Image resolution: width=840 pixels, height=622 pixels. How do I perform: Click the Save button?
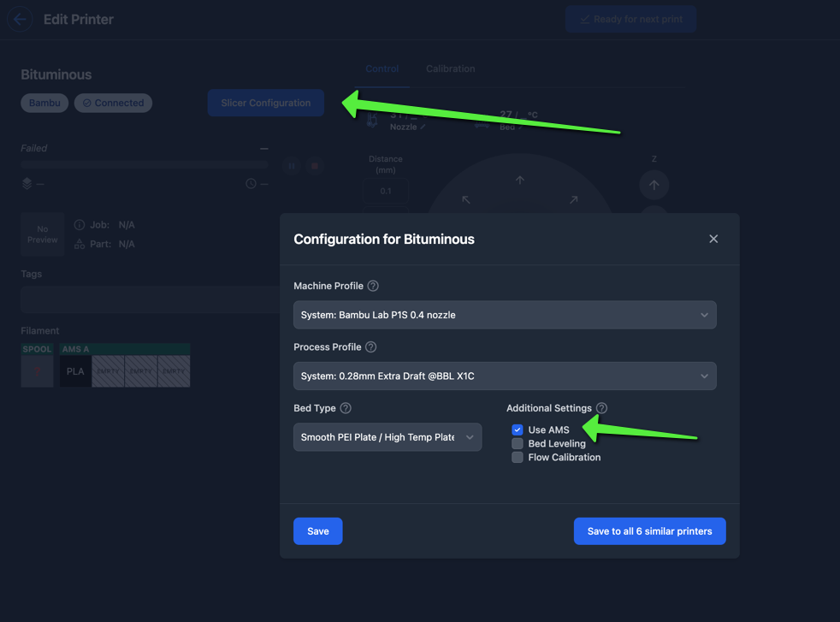317,531
